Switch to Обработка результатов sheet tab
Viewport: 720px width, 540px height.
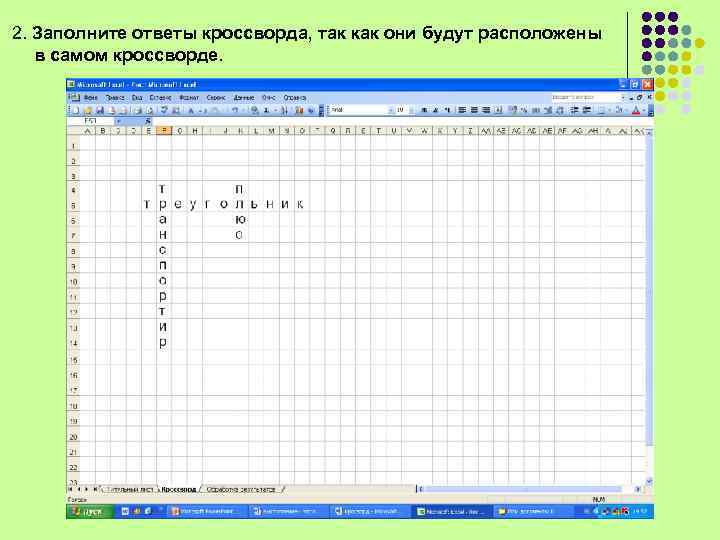241,489
